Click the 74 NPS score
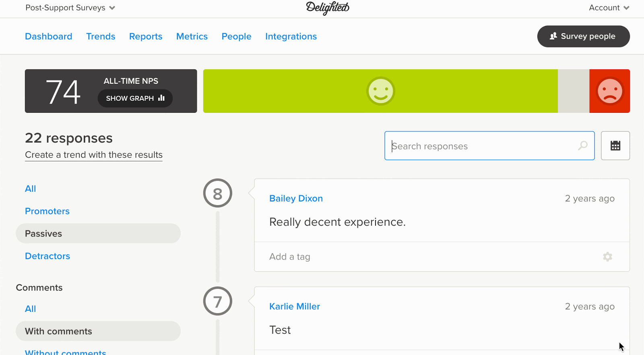The image size is (644, 355). point(63,91)
